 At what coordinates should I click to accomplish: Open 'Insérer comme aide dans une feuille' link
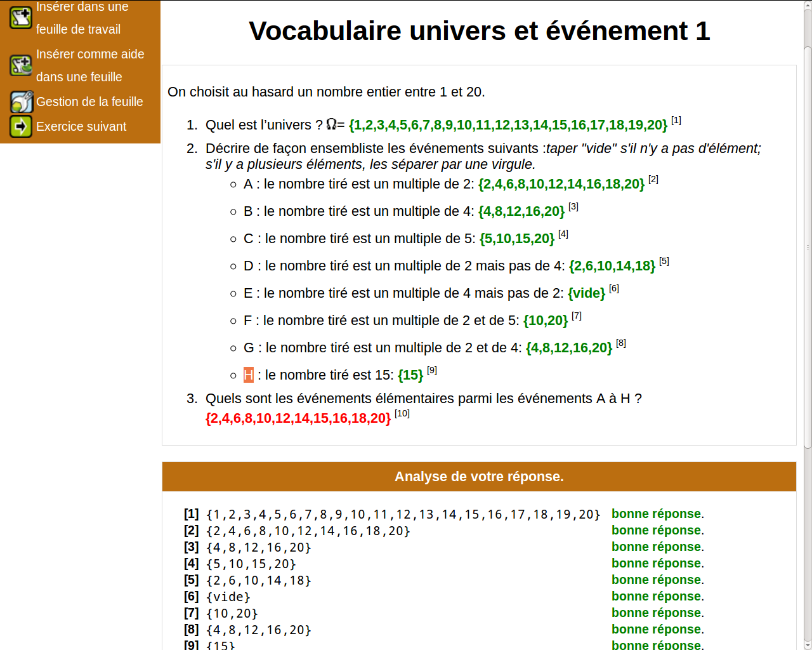(89, 65)
